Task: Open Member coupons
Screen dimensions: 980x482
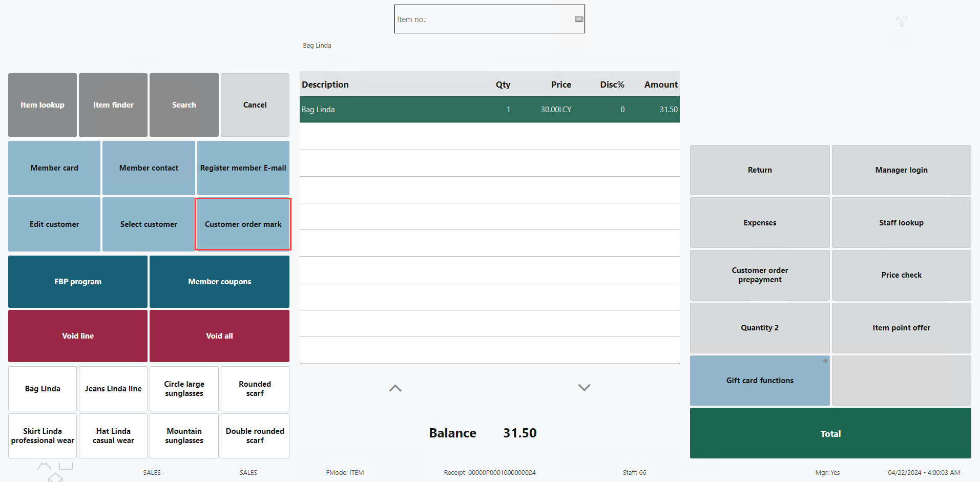Action: (x=219, y=282)
